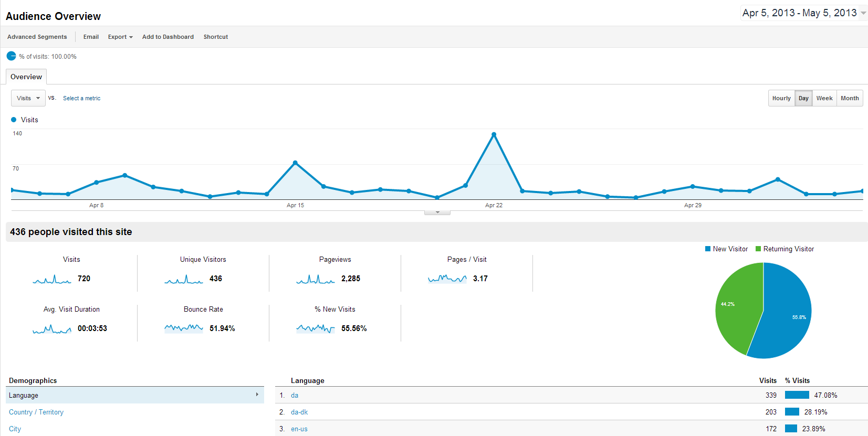This screenshot has width=868, height=436.
Task: Click the Visits sparkline chart icon
Action: click(51, 279)
